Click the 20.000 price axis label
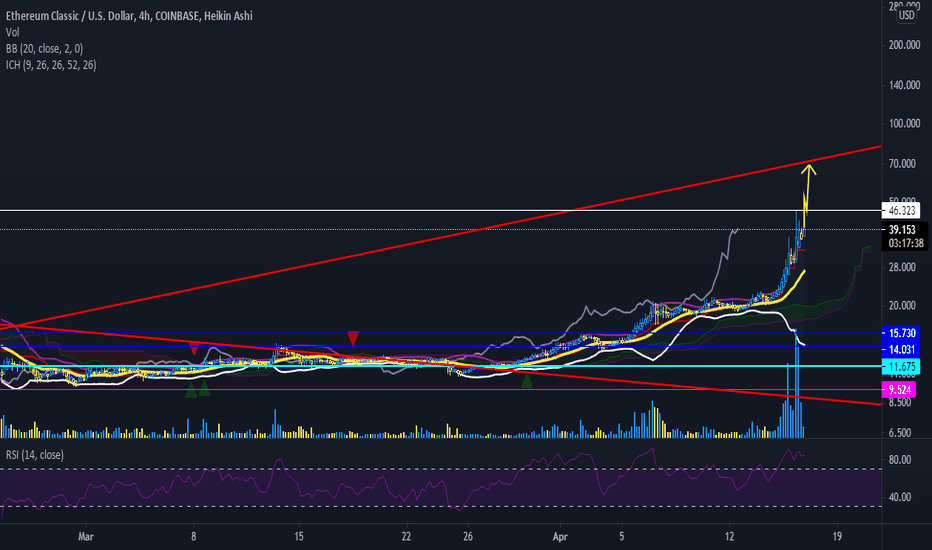This screenshot has height=550, width=932. pyautogui.click(x=902, y=306)
